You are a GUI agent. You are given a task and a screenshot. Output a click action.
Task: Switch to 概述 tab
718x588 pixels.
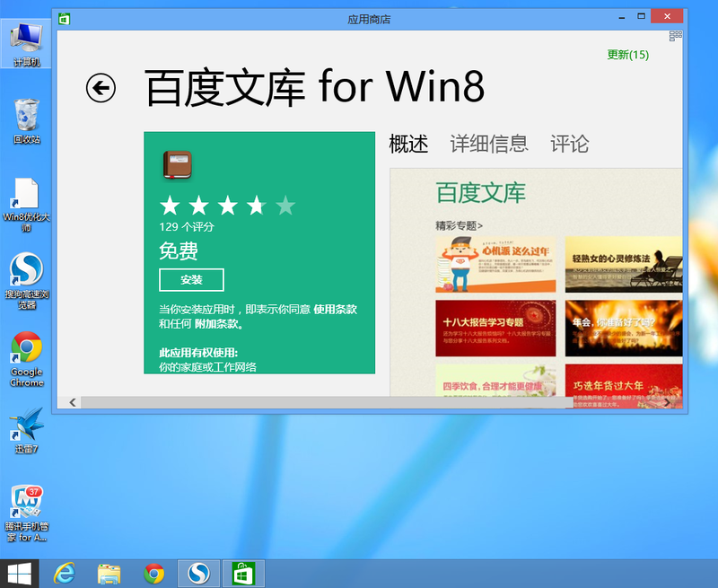pos(408,144)
